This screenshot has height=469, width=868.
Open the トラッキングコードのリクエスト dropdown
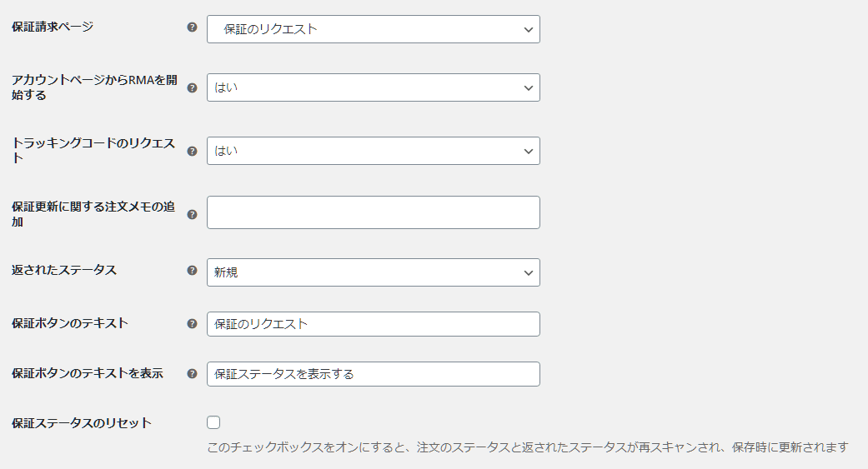click(373, 151)
